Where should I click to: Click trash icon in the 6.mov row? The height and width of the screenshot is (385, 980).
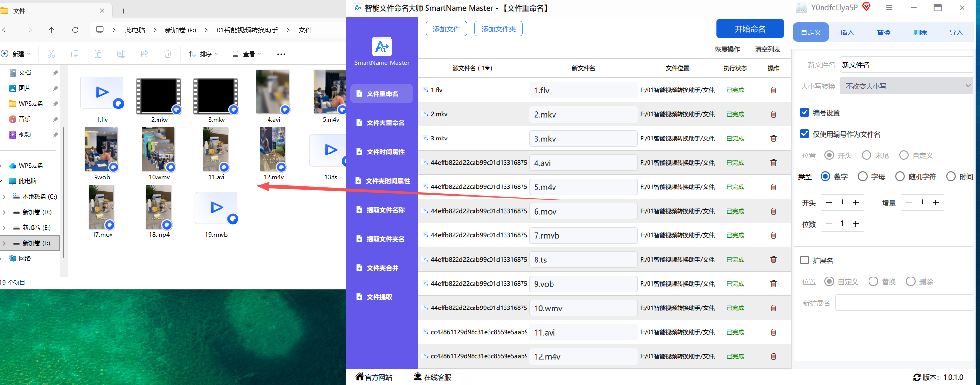774,211
